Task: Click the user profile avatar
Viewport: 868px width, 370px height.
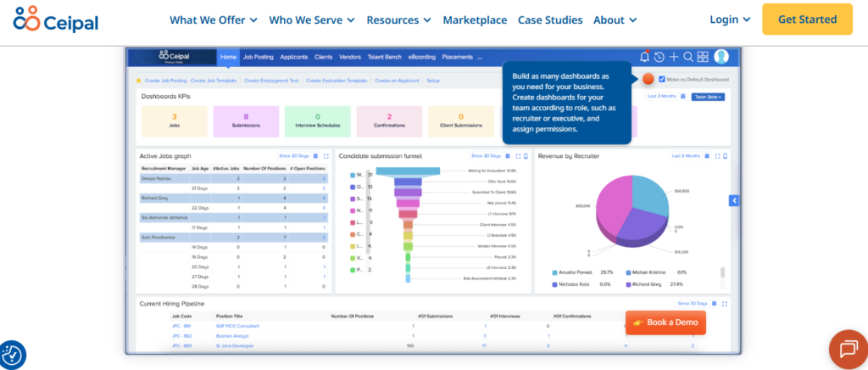Action: click(721, 57)
